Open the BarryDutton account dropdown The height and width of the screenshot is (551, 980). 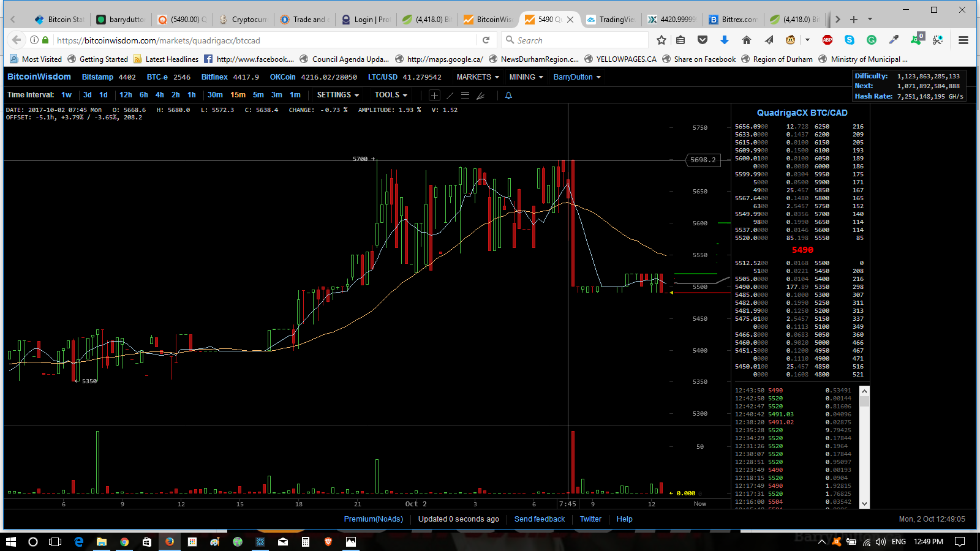click(x=577, y=77)
